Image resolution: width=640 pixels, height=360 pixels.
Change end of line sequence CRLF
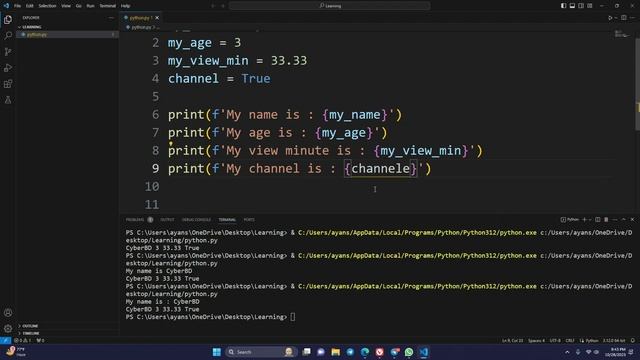570,340
